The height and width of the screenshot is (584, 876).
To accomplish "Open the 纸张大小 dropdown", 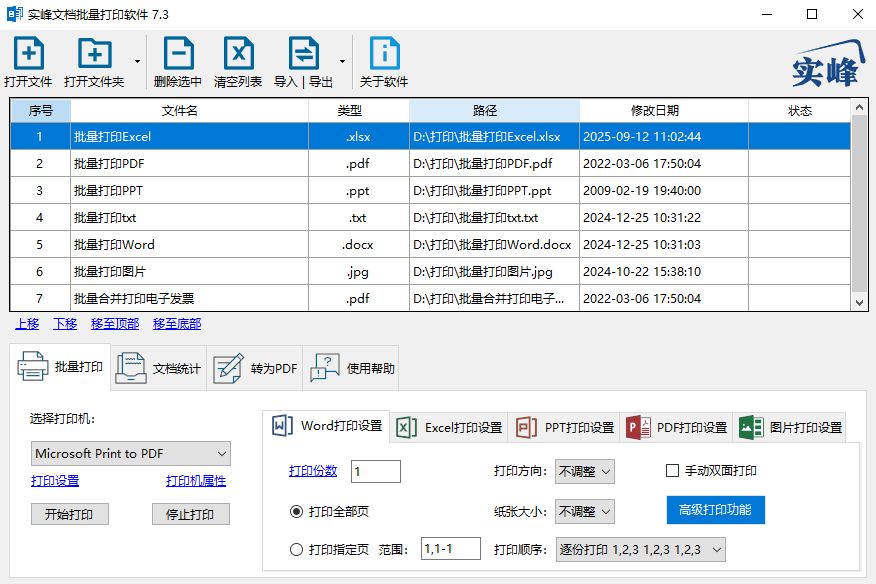I will [x=585, y=511].
